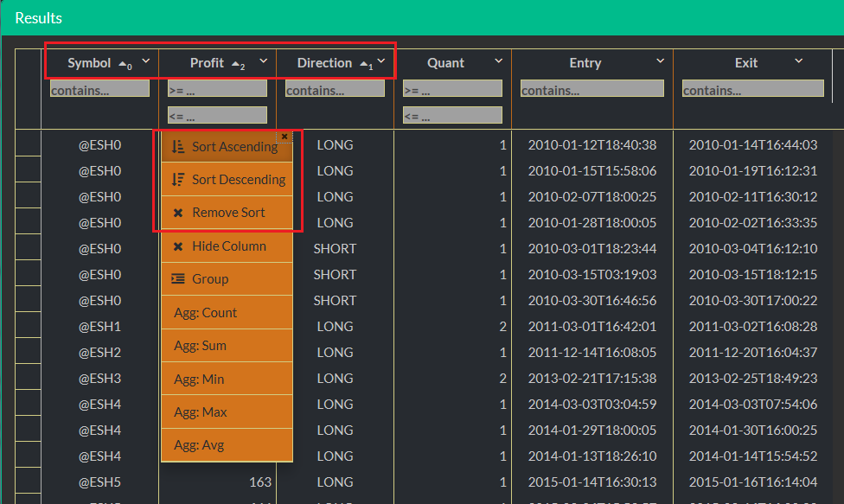Click the Quant >= filter field

[452, 89]
